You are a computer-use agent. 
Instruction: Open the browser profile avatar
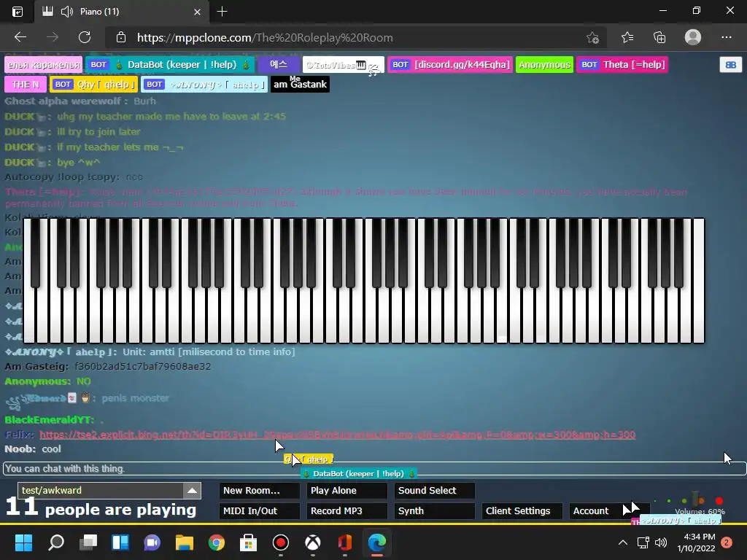(693, 37)
